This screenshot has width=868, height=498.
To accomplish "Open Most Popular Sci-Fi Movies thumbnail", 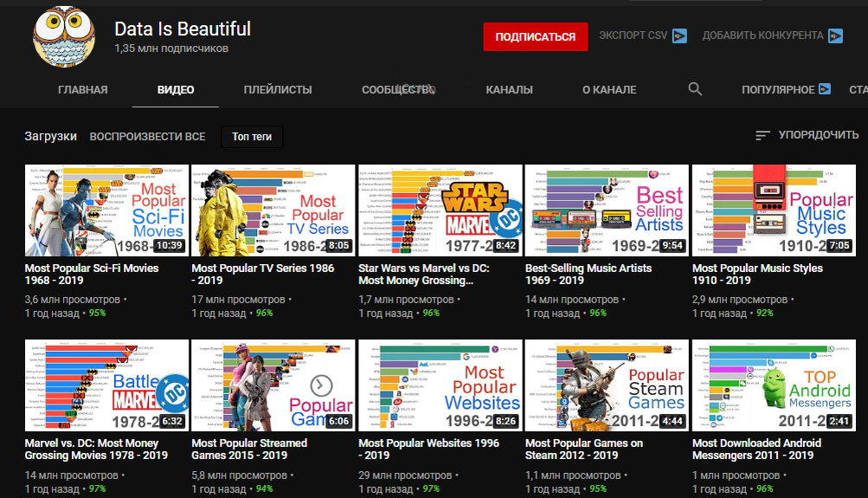I will click(106, 210).
